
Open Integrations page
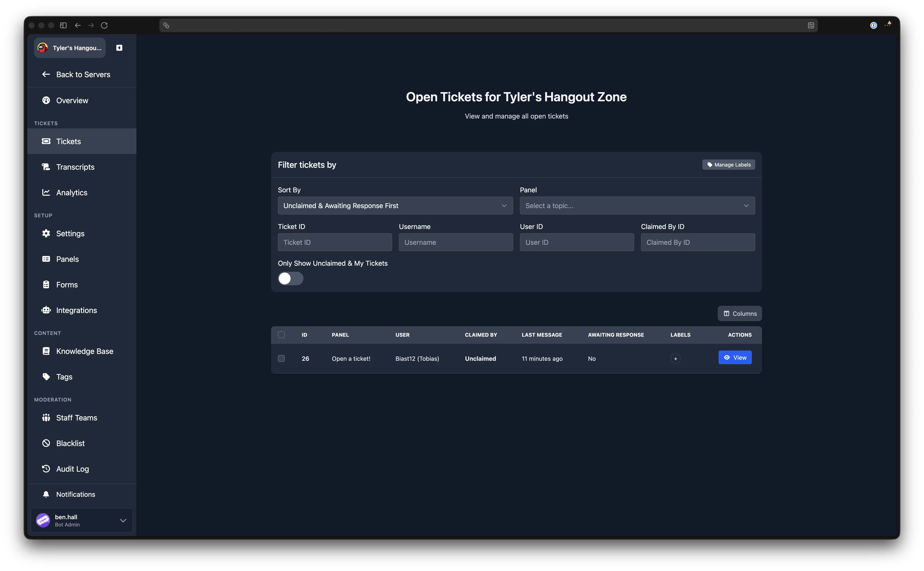pyautogui.click(x=82, y=310)
